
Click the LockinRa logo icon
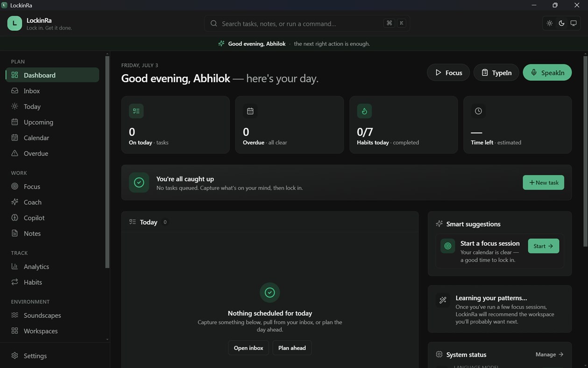(14, 23)
